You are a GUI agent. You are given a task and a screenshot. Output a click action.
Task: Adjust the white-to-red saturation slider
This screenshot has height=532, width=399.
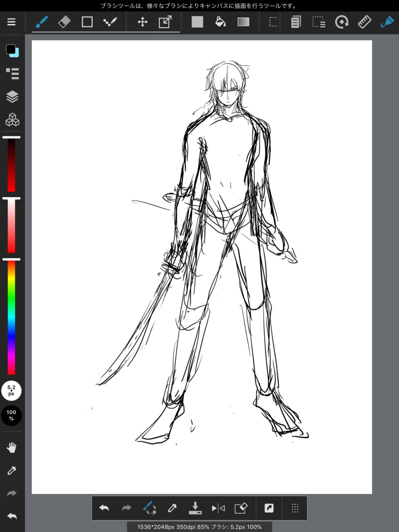(11, 226)
